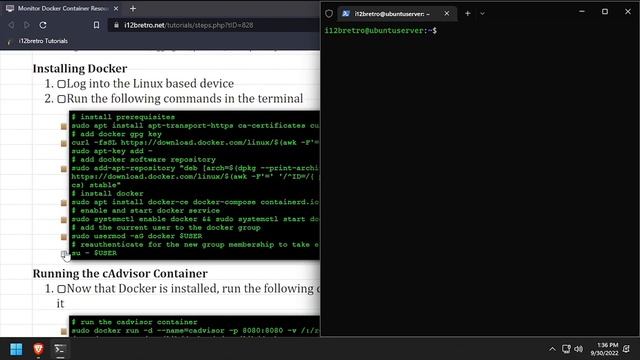
Task: Open the Windows Start menu
Action: pyautogui.click(x=16, y=349)
